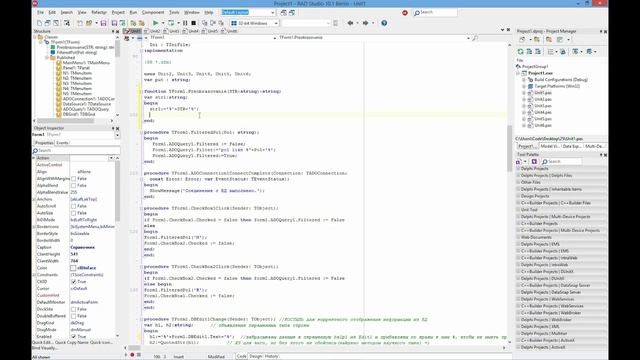Toggle the Ctl3D property checkbox
This screenshot has height=360, width=640.
[x=73, y=282]
